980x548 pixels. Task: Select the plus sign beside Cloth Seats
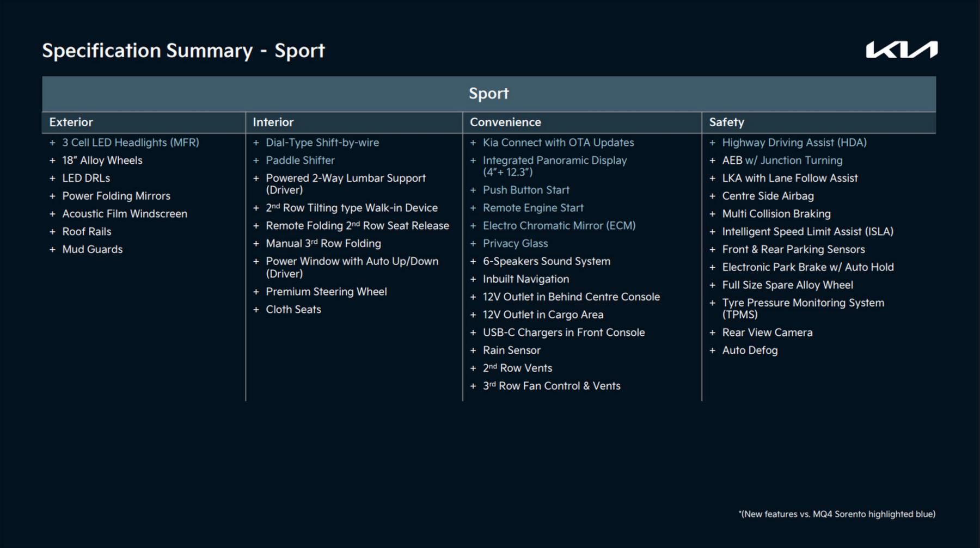[x=256, y=309]
